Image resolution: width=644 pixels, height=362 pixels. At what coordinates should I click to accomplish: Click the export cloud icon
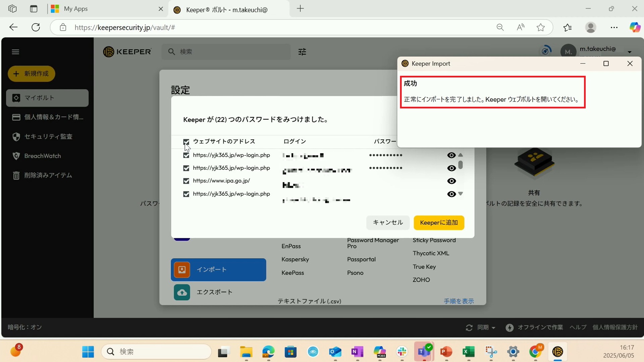[182, 292]
